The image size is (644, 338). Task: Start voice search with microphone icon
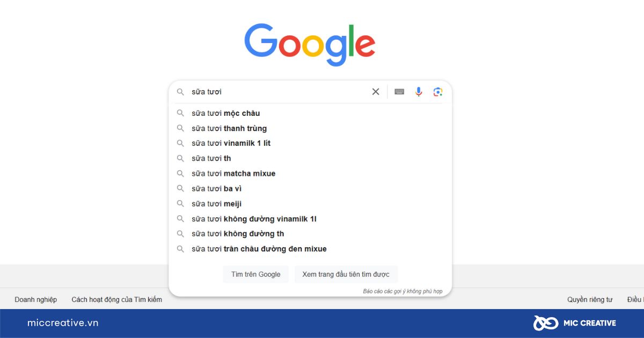(x=419, y=92)
